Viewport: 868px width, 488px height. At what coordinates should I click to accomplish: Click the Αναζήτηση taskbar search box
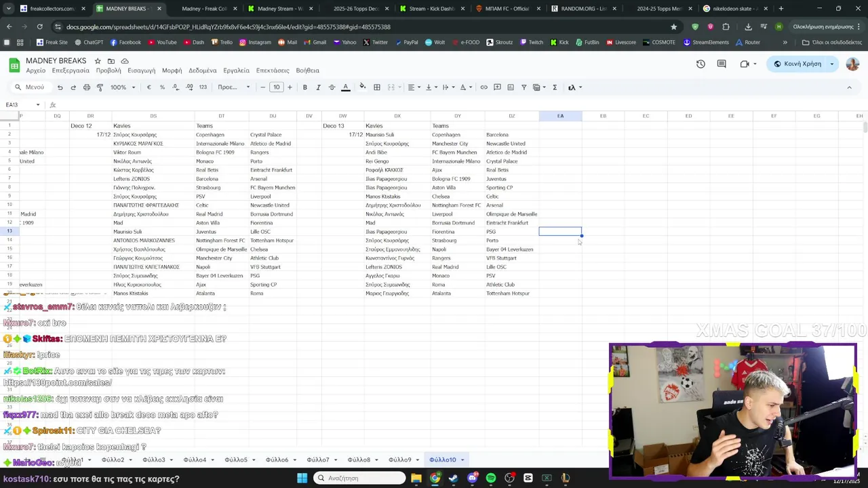pos(359,478)
